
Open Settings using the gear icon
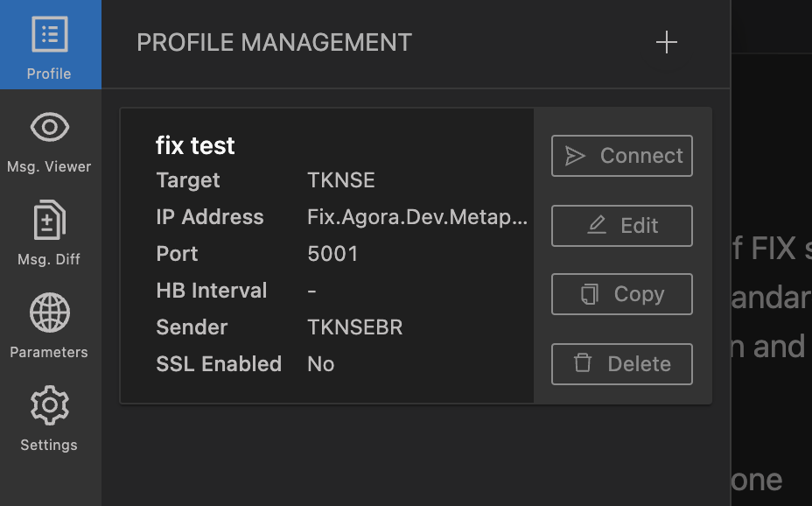point(49,406)
